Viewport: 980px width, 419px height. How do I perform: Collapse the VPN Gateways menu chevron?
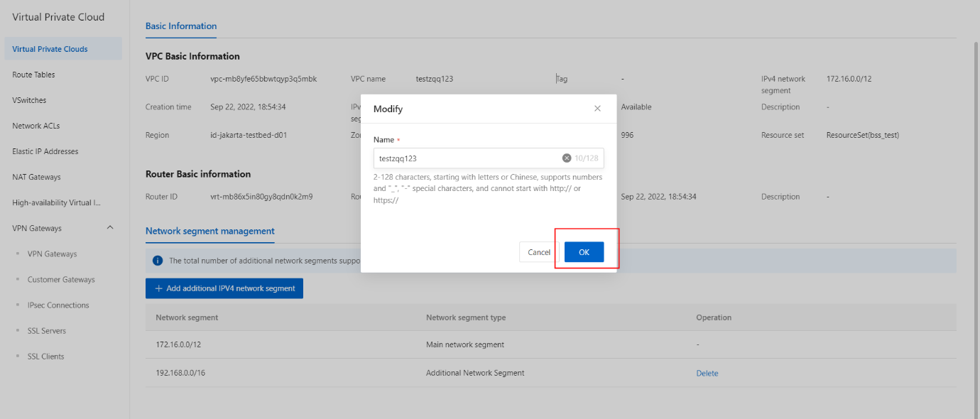click(110, 228)
